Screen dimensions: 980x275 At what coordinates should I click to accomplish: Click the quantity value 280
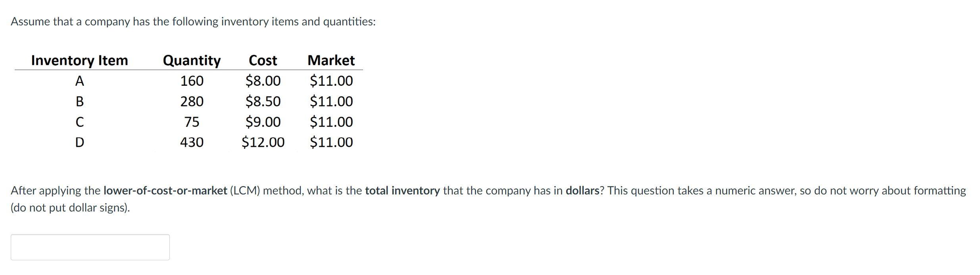192,101
